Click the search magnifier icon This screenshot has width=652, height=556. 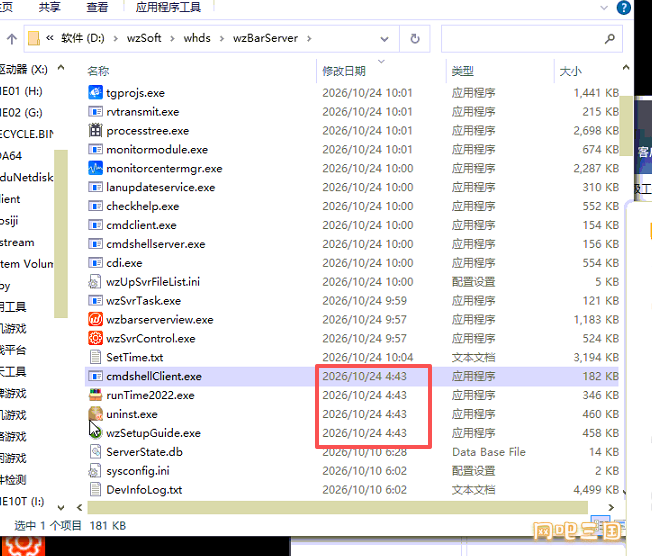pyautogui.click(x=610, y=39)
